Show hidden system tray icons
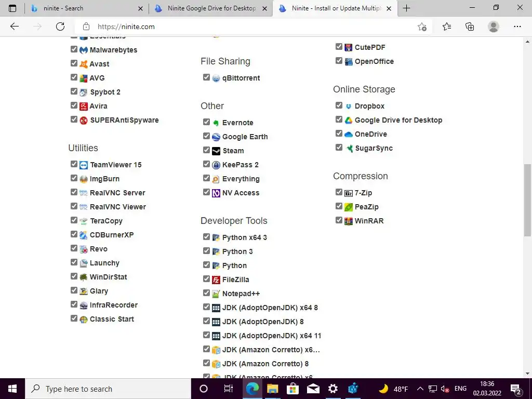The height and width of the screenshot is (399, 532). coord(420,389)
